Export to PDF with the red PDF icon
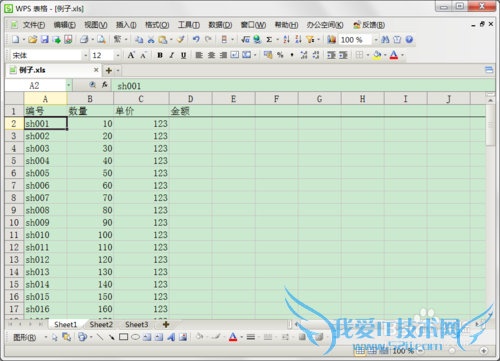 pyautogui.click(x=68, y=39)
